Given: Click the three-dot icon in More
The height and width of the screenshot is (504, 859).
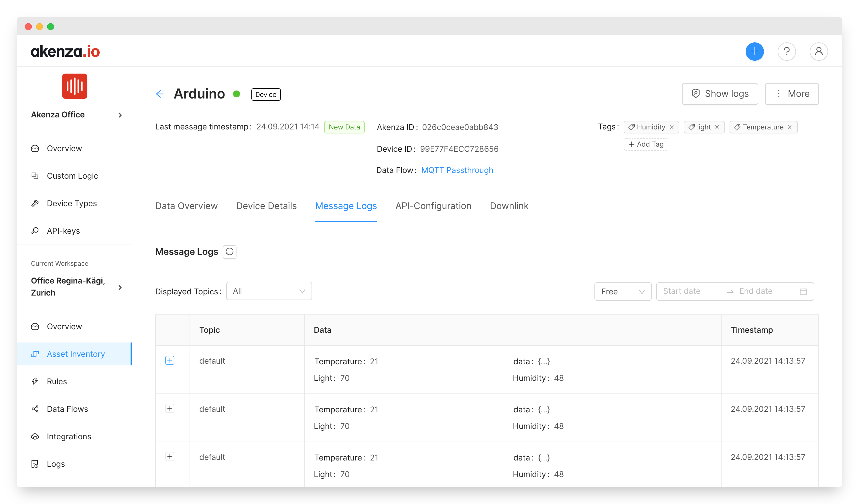Looking at the screenshot, I should [779, 93].
